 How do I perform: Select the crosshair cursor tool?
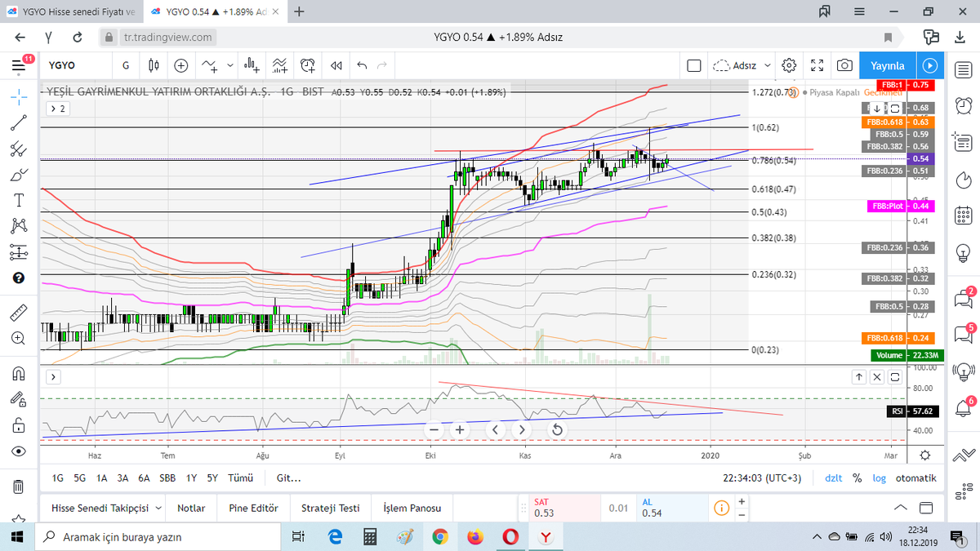coord(19,96)
